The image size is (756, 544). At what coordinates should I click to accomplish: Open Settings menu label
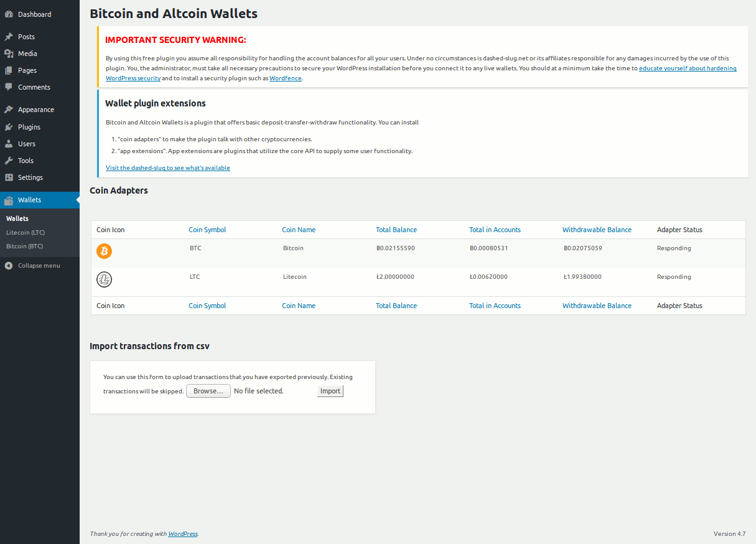click(x=30, y=177)
